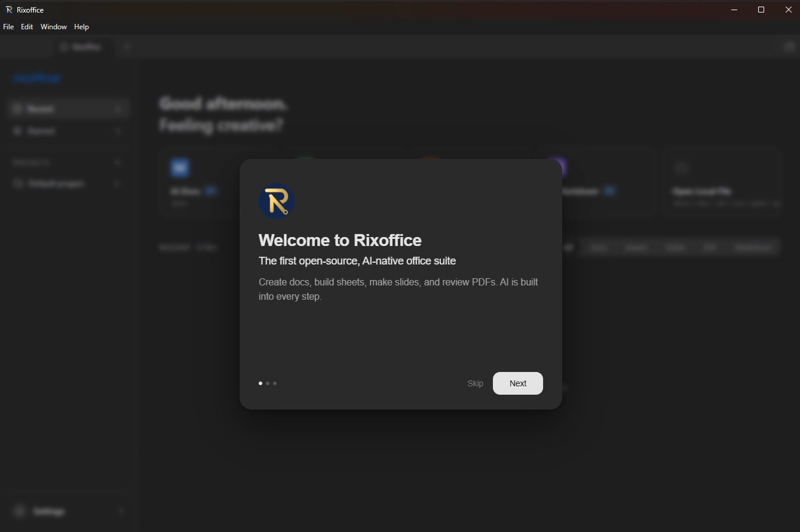Click the Rixoffice logo in the welcome dialog
800x532 pixels.
click(x=277, y=201)
